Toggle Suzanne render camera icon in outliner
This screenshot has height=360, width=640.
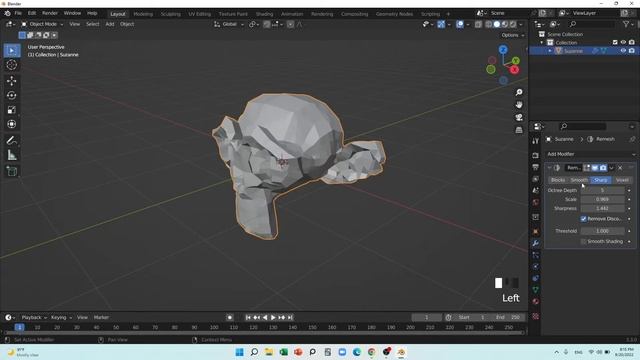point(632,51)
